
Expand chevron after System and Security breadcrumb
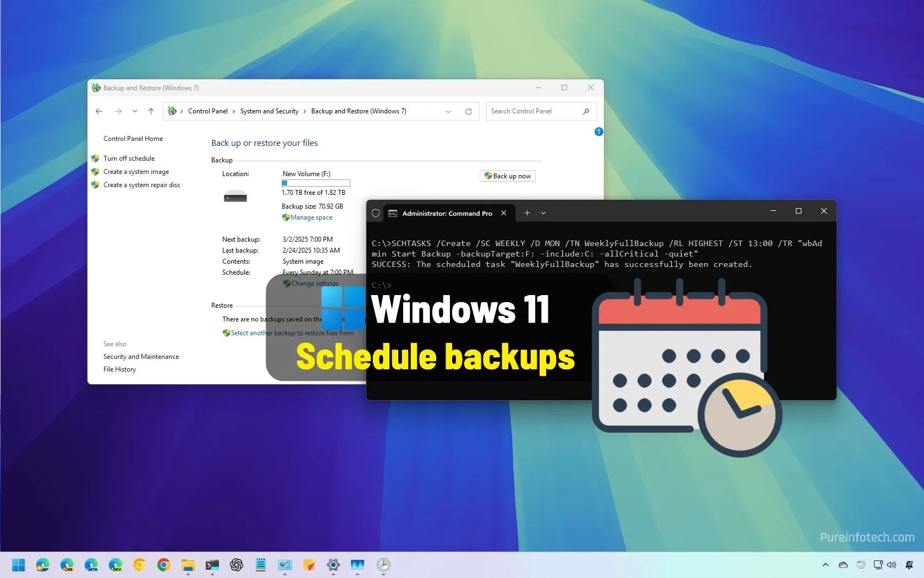(x=305, y=111)
